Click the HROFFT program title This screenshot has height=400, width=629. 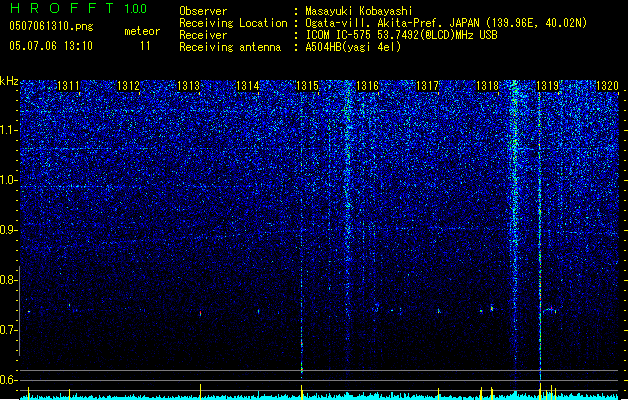62,8
